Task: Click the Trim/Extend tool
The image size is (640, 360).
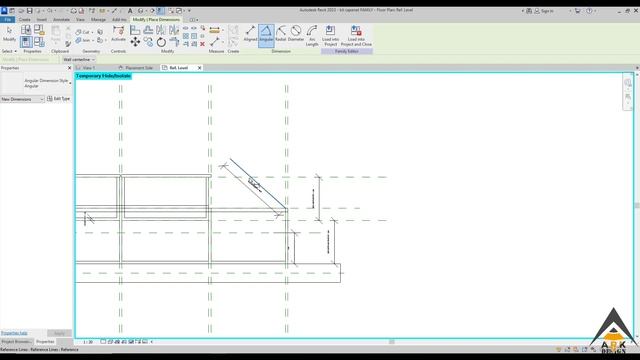Action: [x=174, y=42]
